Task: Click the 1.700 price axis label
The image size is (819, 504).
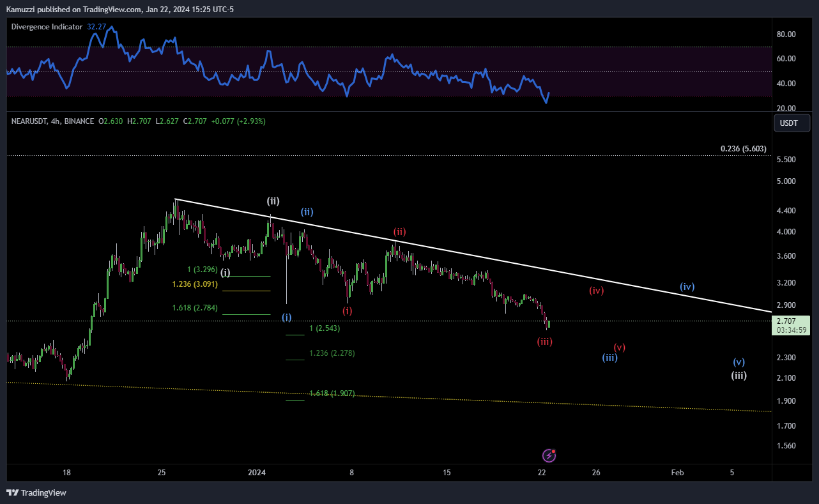Action: click(786, 426)
